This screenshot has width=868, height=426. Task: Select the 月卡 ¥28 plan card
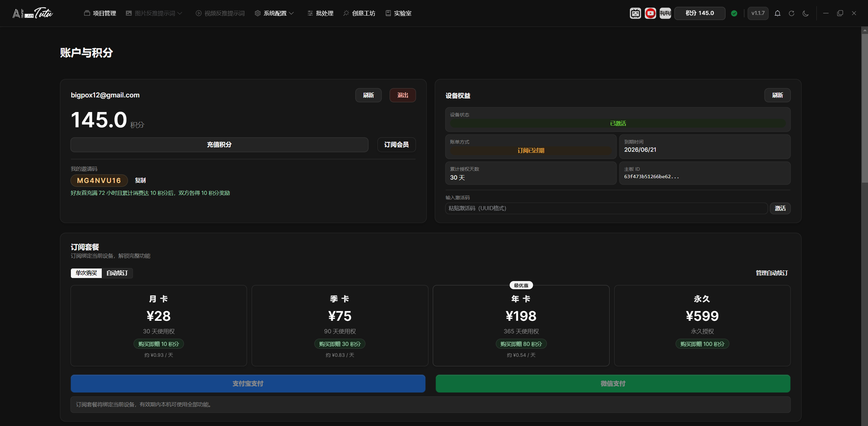click(159, 326)
